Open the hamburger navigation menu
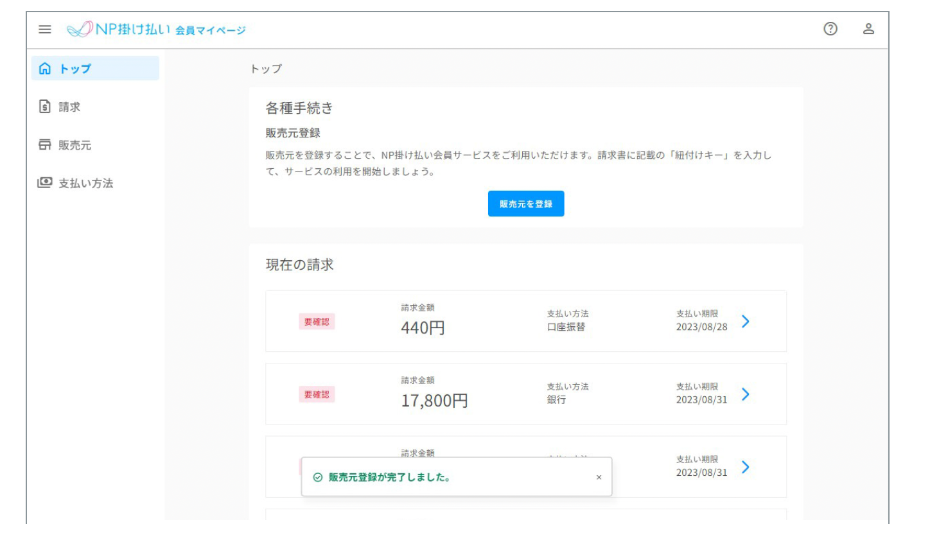Image resolution: width=930 pixels, height=560 pixels. click(44, 30)
